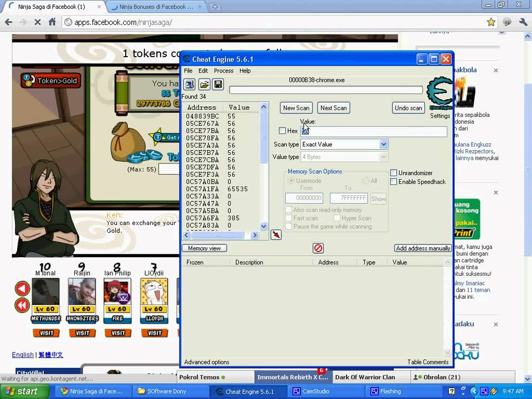
Task: Click the LLOYDII friend avatar
Action: [x=154, y=292]
